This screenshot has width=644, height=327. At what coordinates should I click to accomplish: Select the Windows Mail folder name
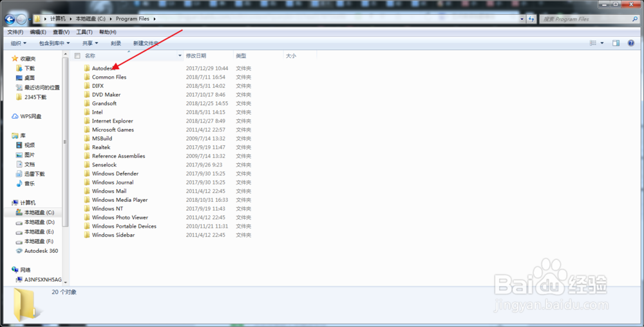click(x=109, y=191)
